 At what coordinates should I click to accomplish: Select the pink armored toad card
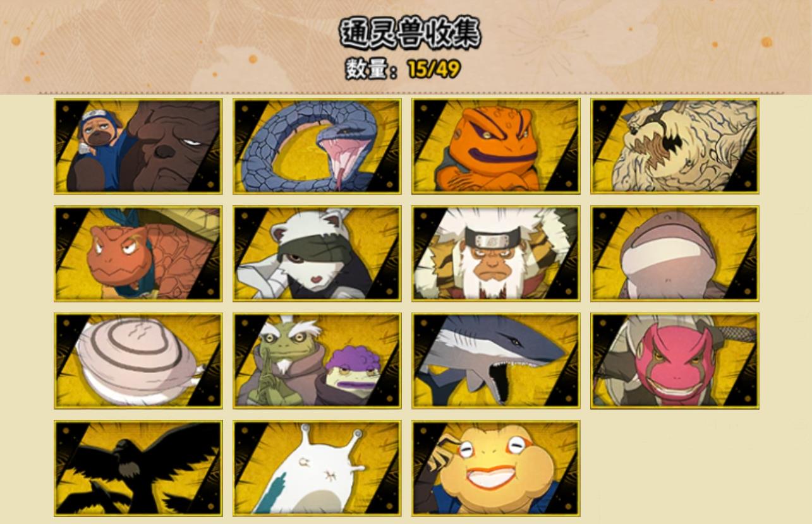(675, 360)
